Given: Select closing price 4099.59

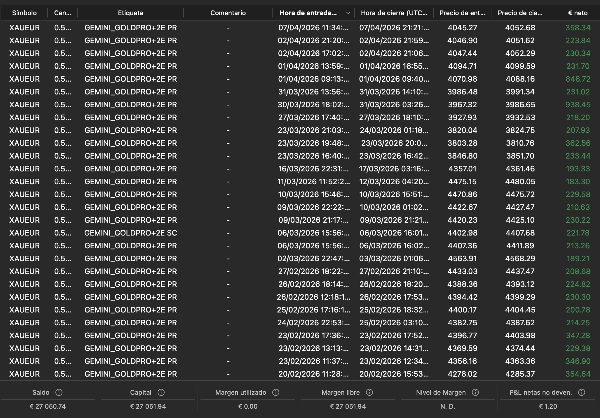Looking at the screenshot, I should click(520, 66).
